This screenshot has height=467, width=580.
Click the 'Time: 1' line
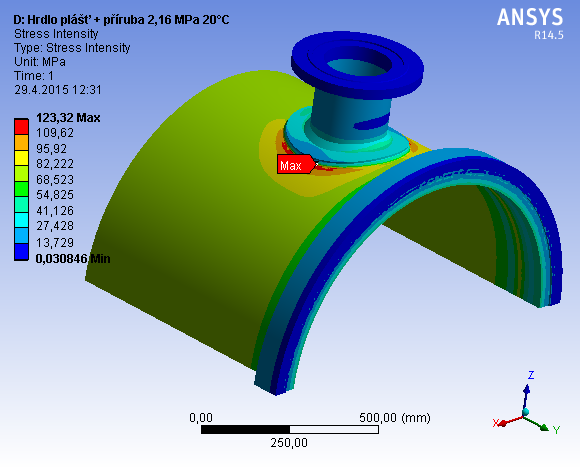point(34,76)
